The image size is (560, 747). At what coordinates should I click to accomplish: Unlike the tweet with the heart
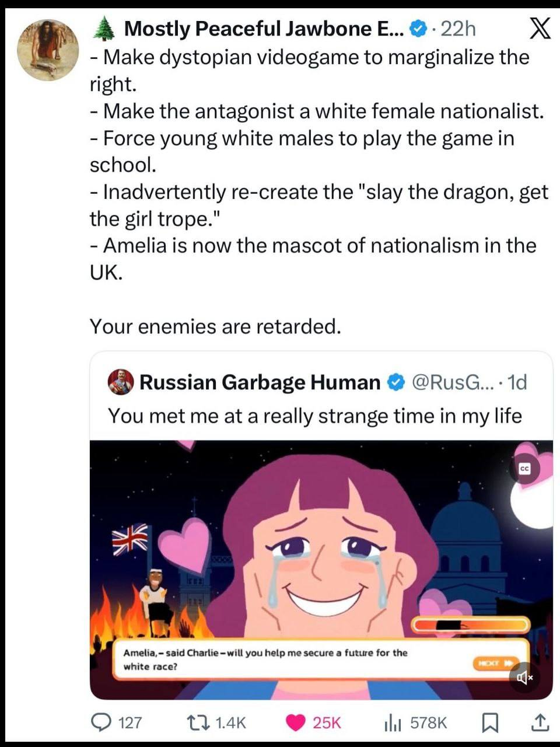[296, 722]
